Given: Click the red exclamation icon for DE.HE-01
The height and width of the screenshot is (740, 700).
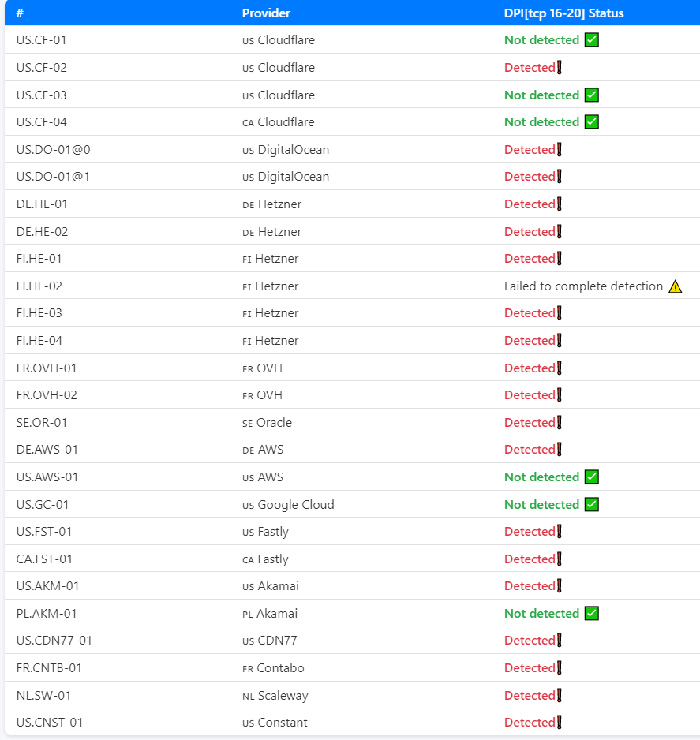Looking at the screenshot, I should [560, 204].
